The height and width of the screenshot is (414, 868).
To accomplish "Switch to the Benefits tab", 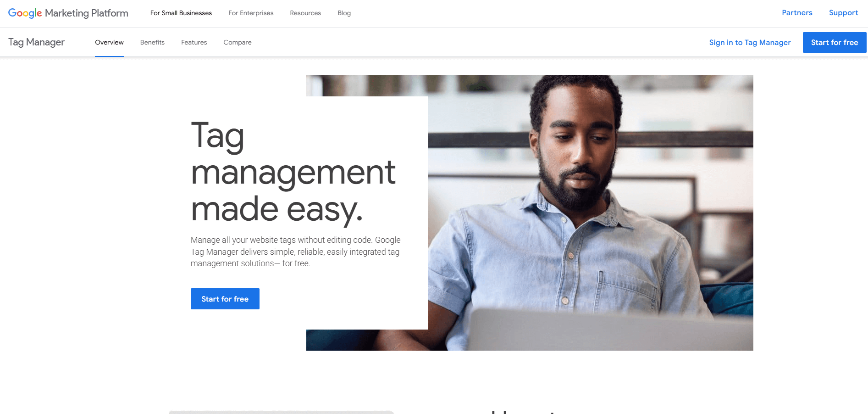I will 152,42.
